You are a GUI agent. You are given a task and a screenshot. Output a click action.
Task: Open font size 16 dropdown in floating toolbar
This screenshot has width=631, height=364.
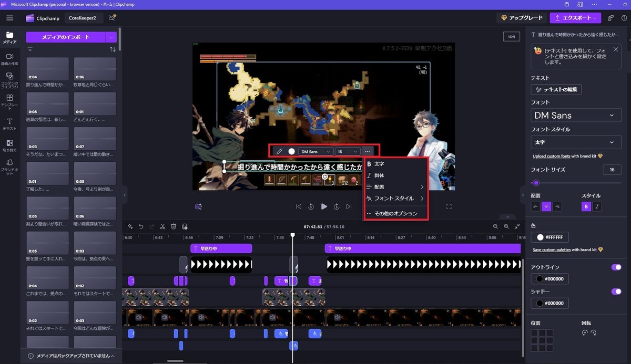(x=348, y=151)
